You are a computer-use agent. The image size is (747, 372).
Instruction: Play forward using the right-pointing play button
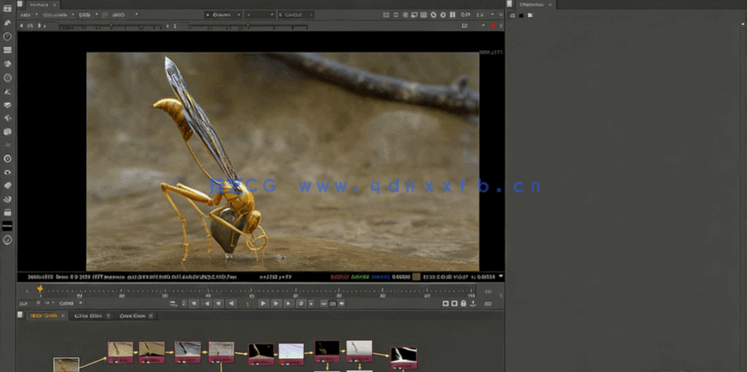coord(263,303)
